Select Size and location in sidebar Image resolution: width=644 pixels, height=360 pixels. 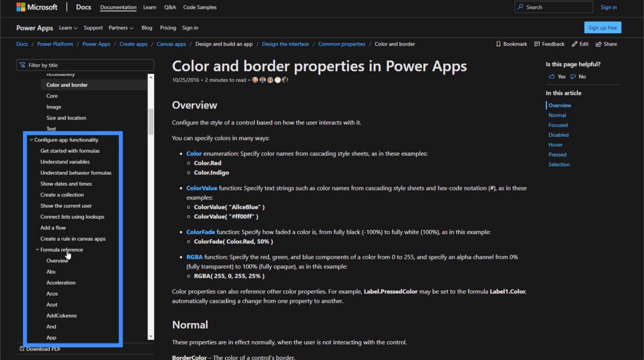(x=66, y=118)
